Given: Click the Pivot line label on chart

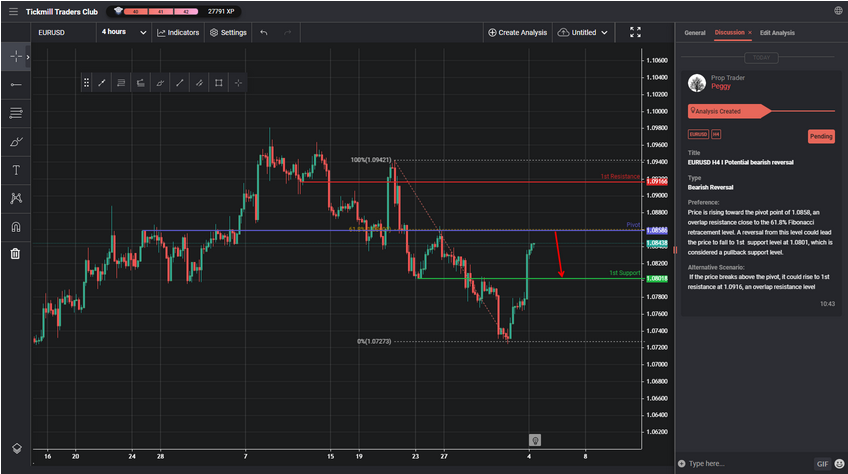Looking at the screenshot, I should coord(633,225).
